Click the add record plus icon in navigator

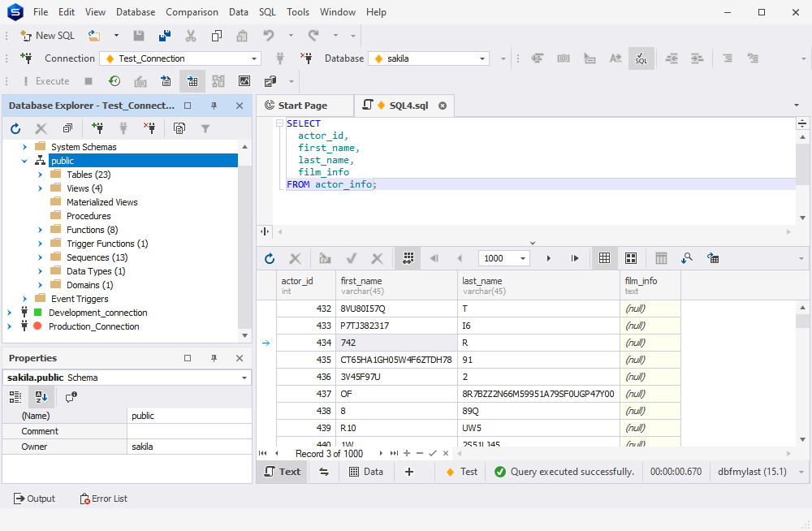(x=407, y=453)
